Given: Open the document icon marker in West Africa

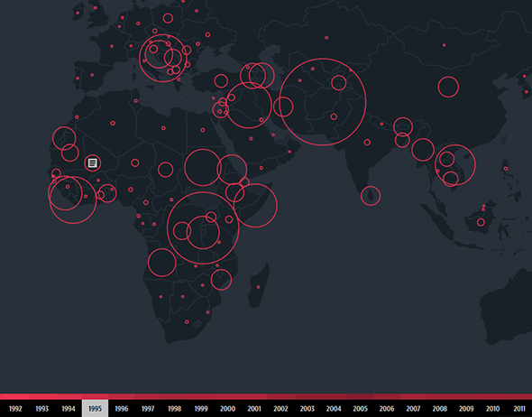Looking at the screenshot, I should coord(92,163).
